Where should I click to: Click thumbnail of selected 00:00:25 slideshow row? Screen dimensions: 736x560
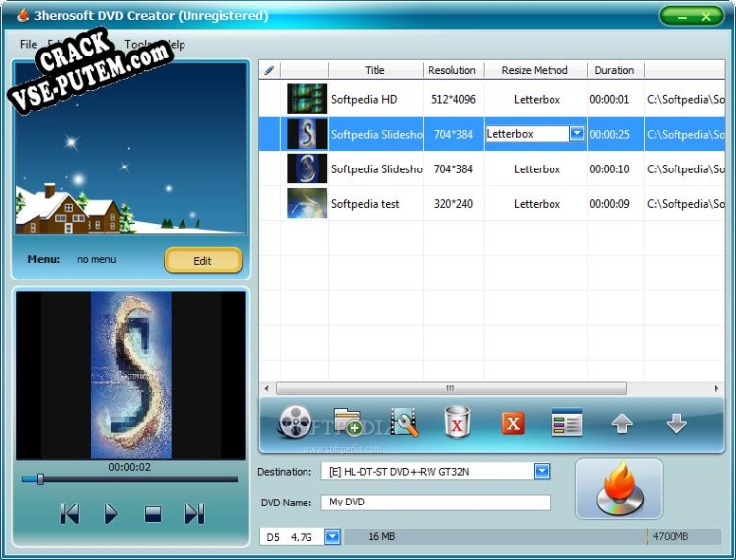pyautogui.click(x=307, y=134)
